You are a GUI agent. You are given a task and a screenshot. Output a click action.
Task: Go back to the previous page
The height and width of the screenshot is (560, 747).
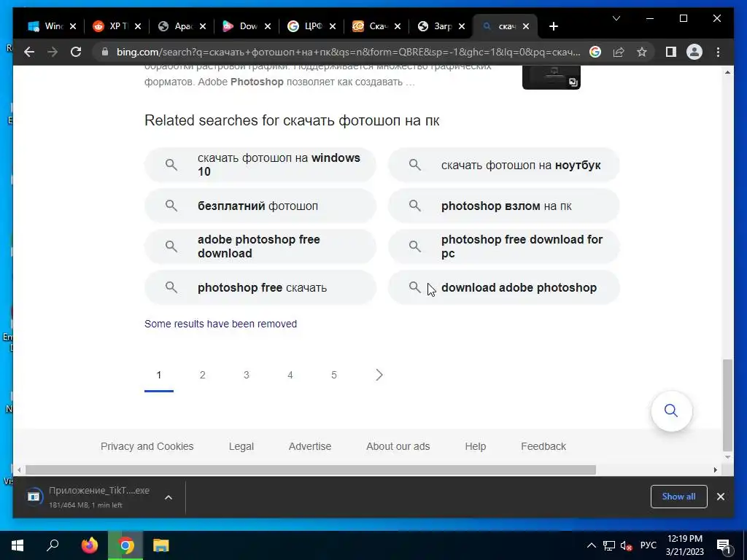(x=29, y=52)
